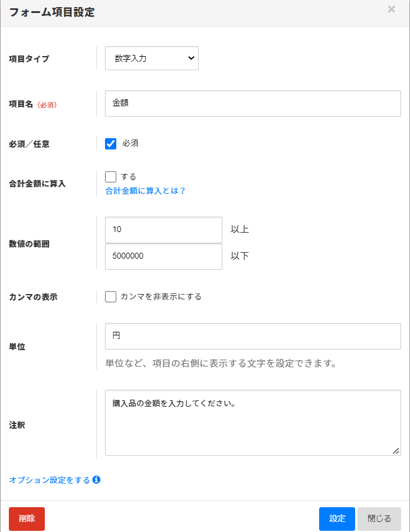
Task: Open the 項目タイプ dropdown showing 数字入力
Action: [x=152, y=58]
